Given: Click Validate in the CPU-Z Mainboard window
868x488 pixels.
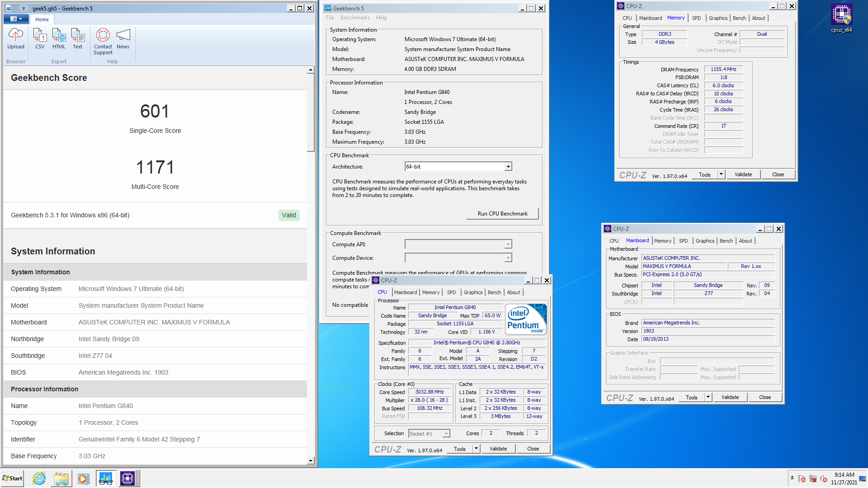Looking at the screenshot, I should pyautogui.click(x=730, y=397).
